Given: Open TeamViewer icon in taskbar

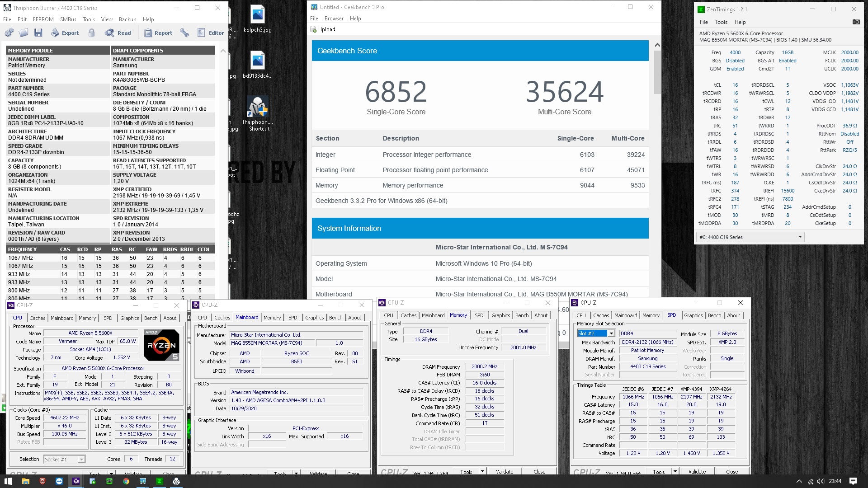Looking at the screenshot, I should pos(59,481).
